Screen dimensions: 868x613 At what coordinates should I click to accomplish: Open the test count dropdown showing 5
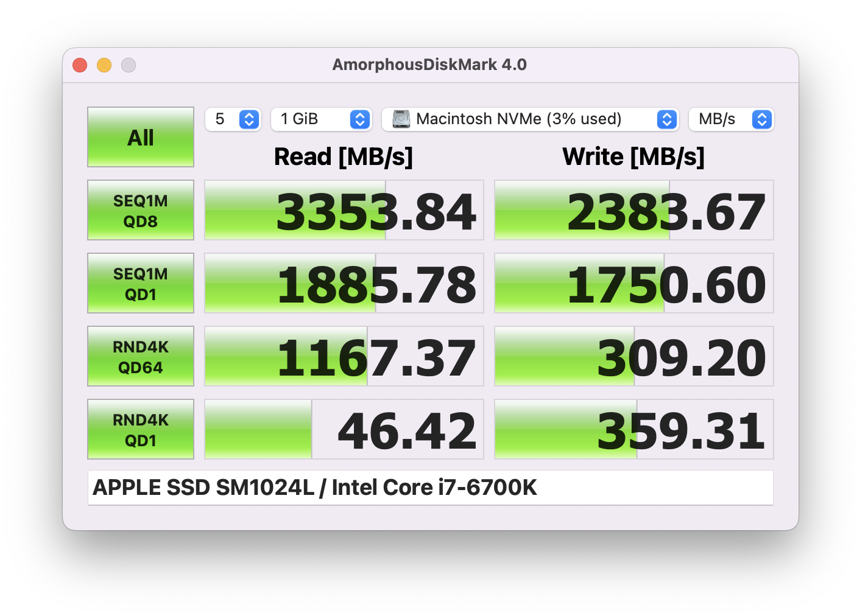[x=233, y=119]
